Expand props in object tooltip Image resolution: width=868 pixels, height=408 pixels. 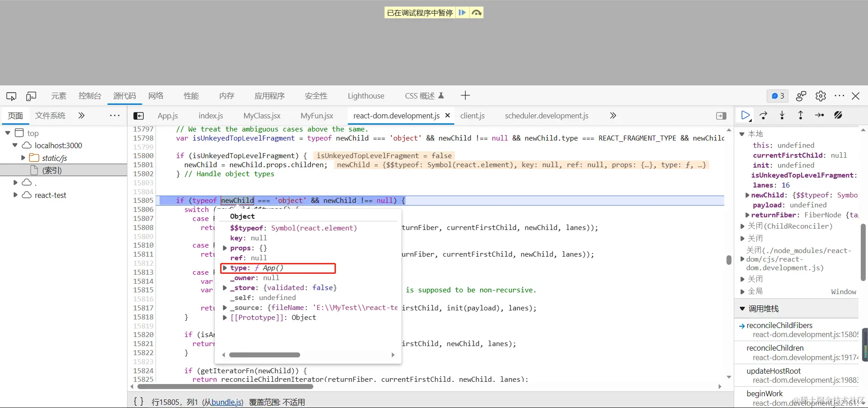[225, 248]
